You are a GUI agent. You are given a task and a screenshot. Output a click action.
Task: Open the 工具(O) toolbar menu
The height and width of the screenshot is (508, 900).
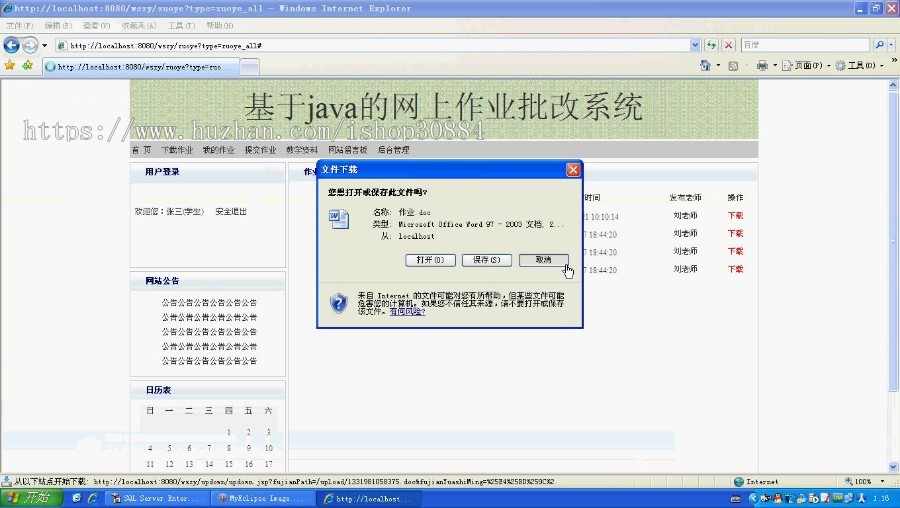coord(859,65)
